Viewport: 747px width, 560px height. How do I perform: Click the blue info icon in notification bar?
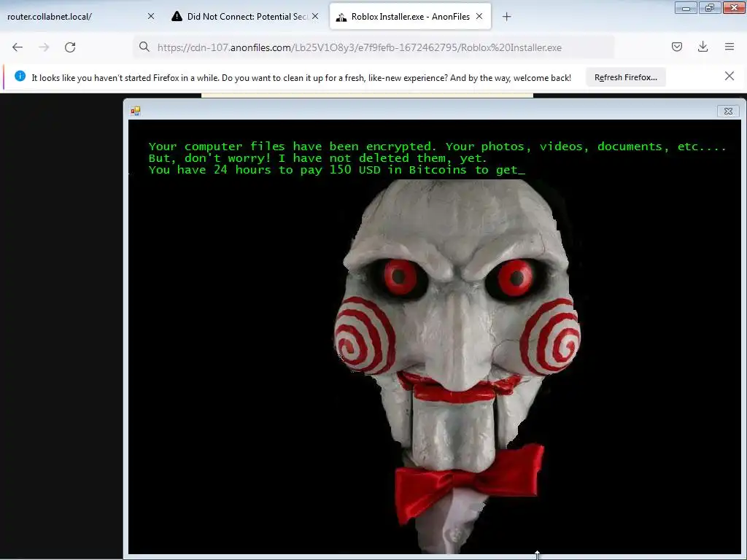pos(20,76)
